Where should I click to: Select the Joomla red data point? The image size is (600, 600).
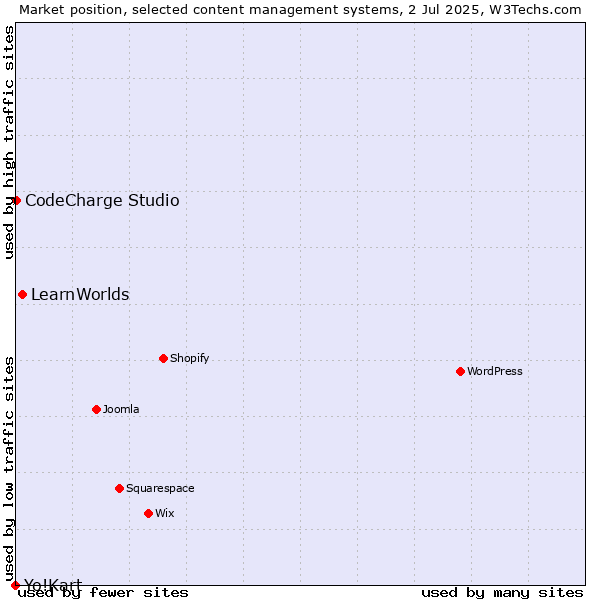[96, 409]
